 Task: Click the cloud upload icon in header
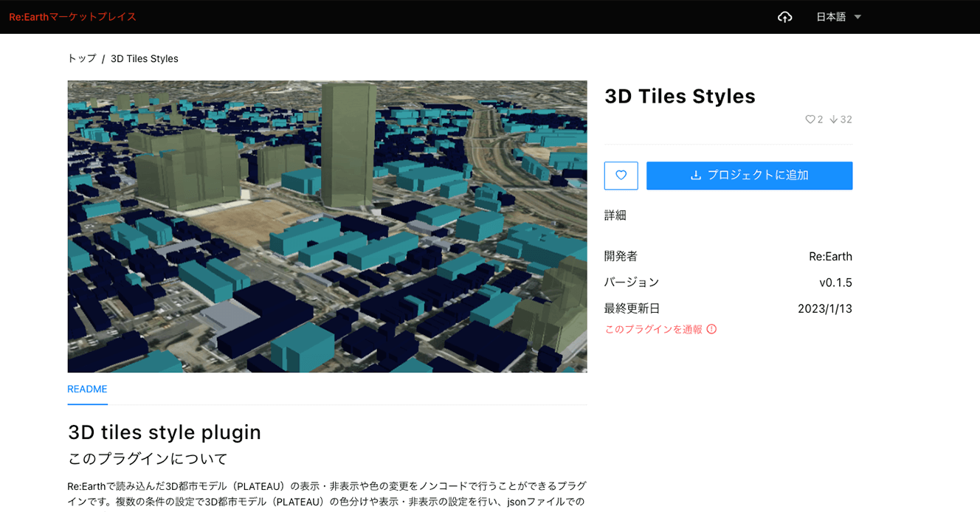[784, 17]
